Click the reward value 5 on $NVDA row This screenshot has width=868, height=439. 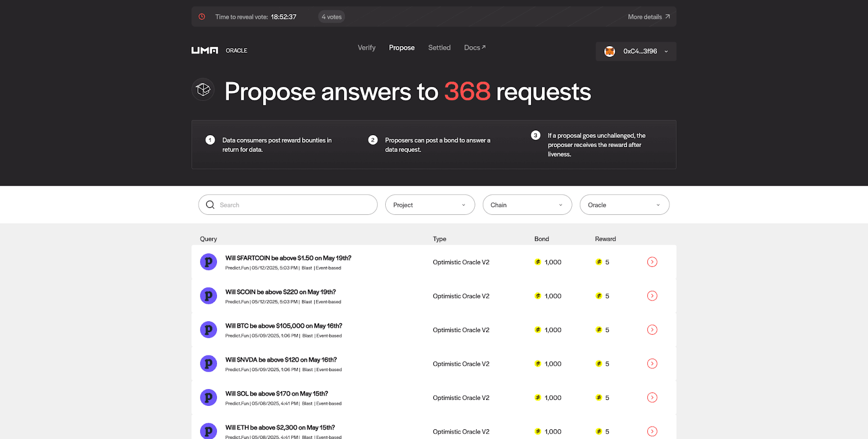pyautogui.click(x=607, y=364)
